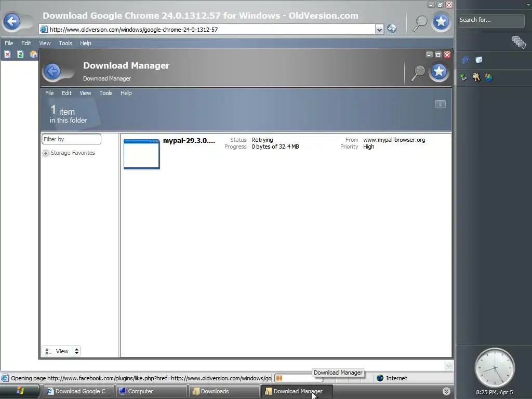Open the browser Help menu

pos(86,43)
